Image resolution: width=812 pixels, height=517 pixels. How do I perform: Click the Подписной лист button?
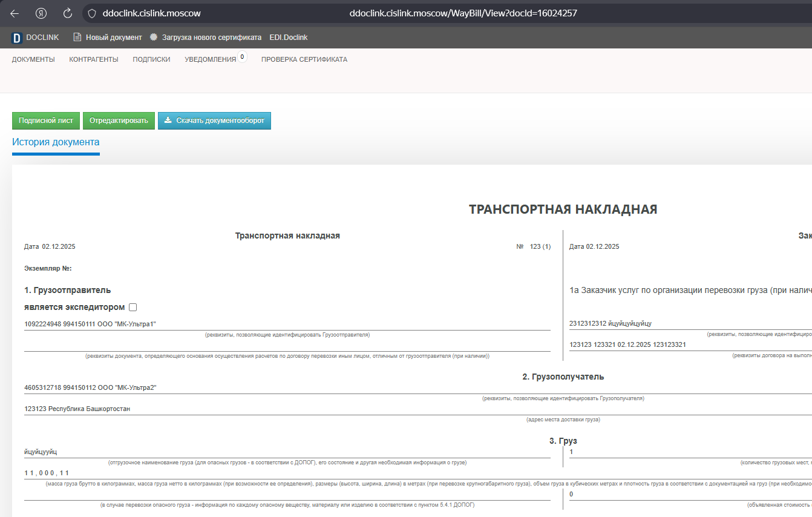click(46, 120)
